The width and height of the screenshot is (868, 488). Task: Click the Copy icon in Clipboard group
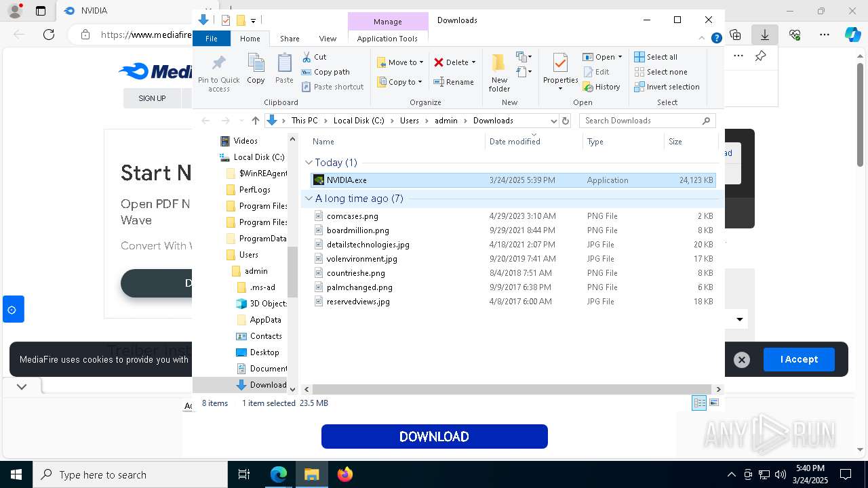pyautogui.click(x=256, y=68)
